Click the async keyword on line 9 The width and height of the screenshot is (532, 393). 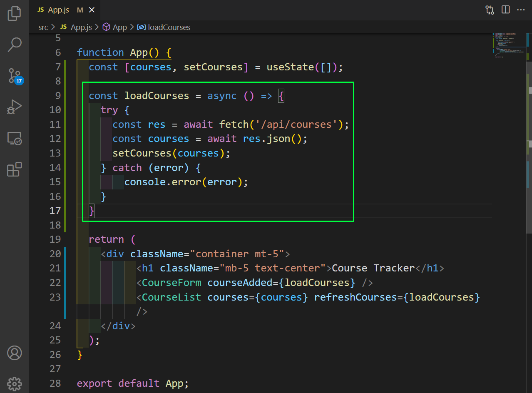(222, 96)
